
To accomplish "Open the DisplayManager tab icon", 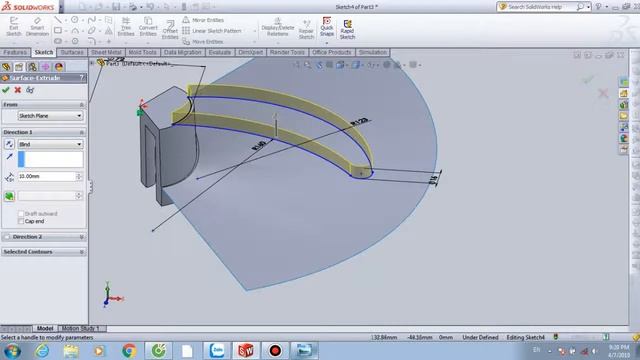I will click(x=59, y=67).
